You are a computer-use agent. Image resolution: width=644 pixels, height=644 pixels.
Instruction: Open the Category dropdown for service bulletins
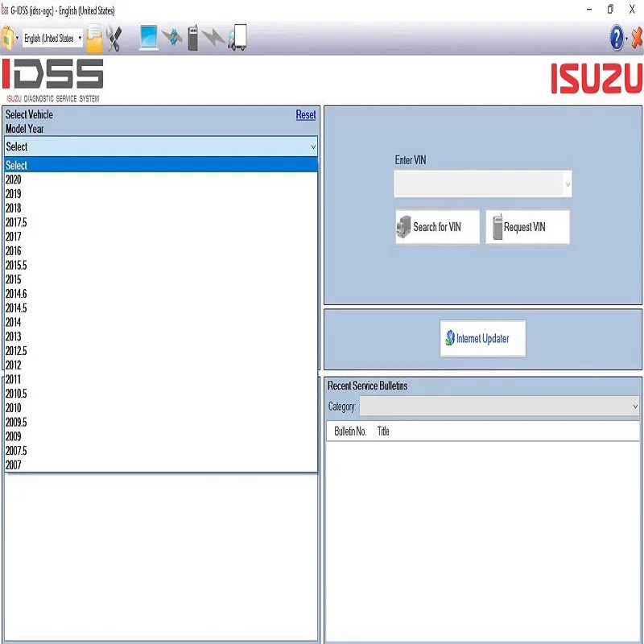point(499,407)
